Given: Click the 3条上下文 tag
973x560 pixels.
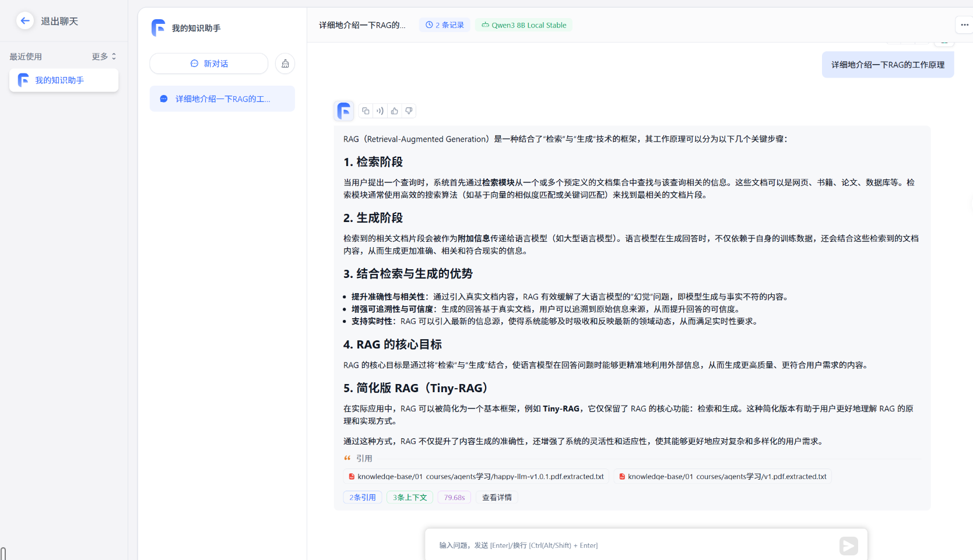Looking at the screenshot, I should 410,497.
